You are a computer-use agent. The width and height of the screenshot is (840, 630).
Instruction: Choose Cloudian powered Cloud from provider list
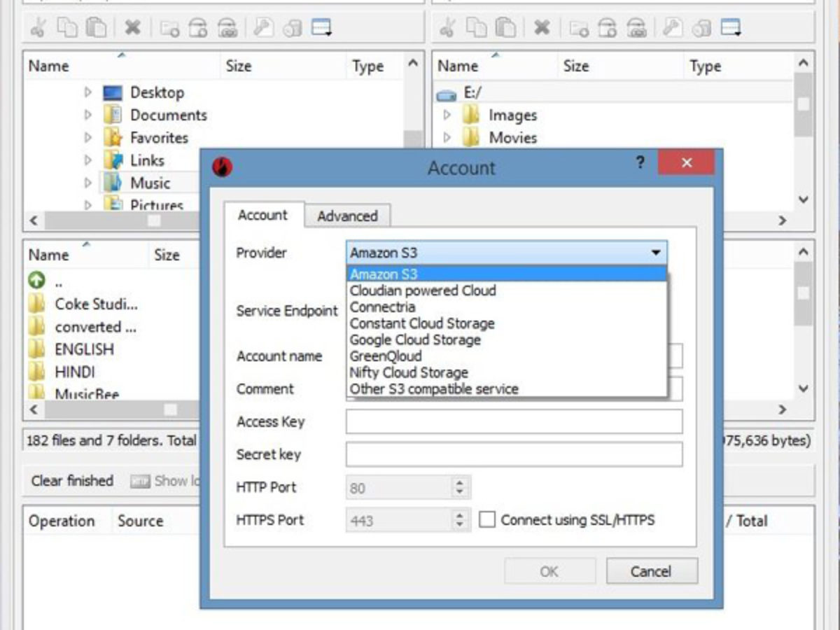(507, 290)
